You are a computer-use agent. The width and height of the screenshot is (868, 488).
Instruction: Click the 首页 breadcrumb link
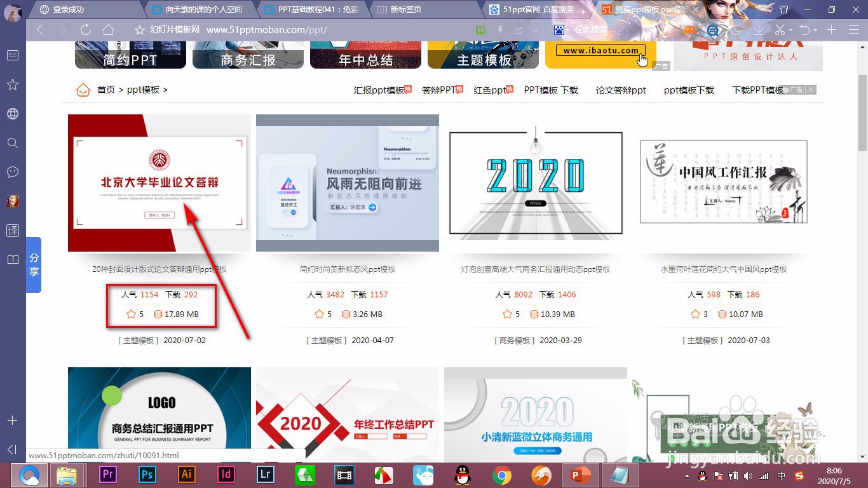[106, 90]
